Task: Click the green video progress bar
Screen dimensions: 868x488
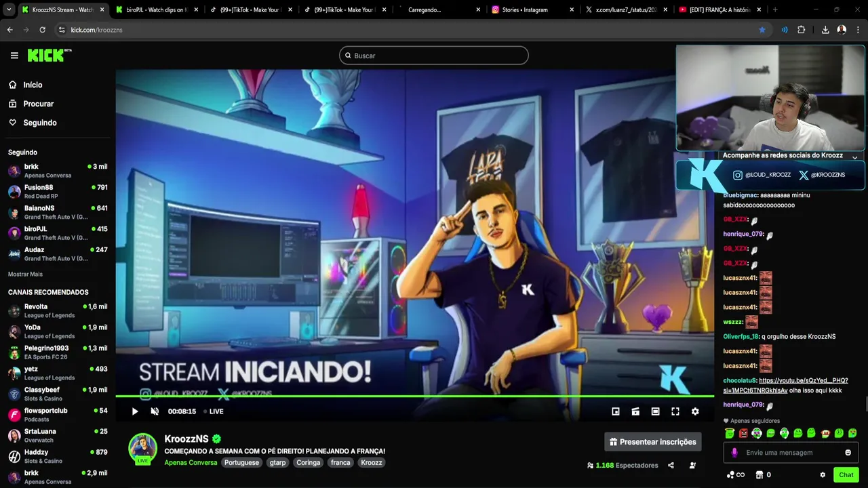Action: click(414, 396)
